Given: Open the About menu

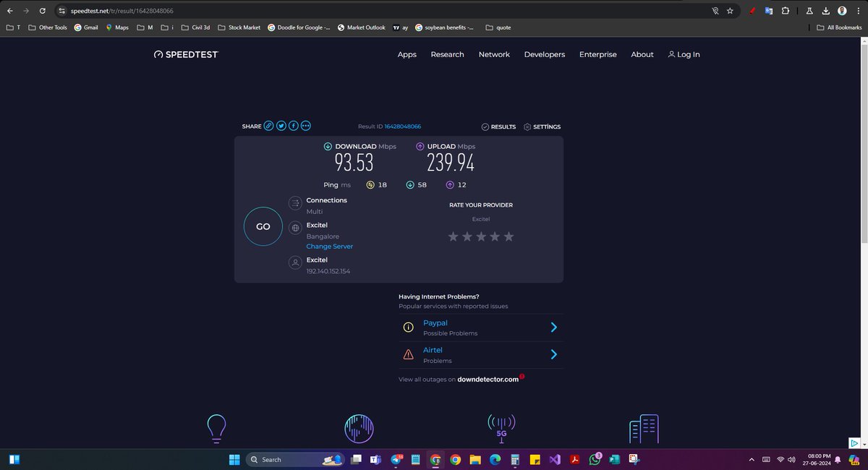Looking at the screenshot, I should 642,54.
